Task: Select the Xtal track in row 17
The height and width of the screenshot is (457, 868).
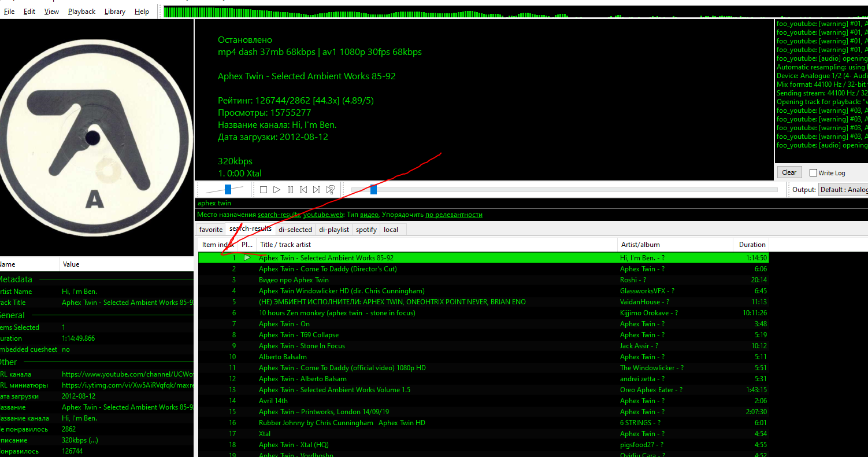Action: point(483,434)
